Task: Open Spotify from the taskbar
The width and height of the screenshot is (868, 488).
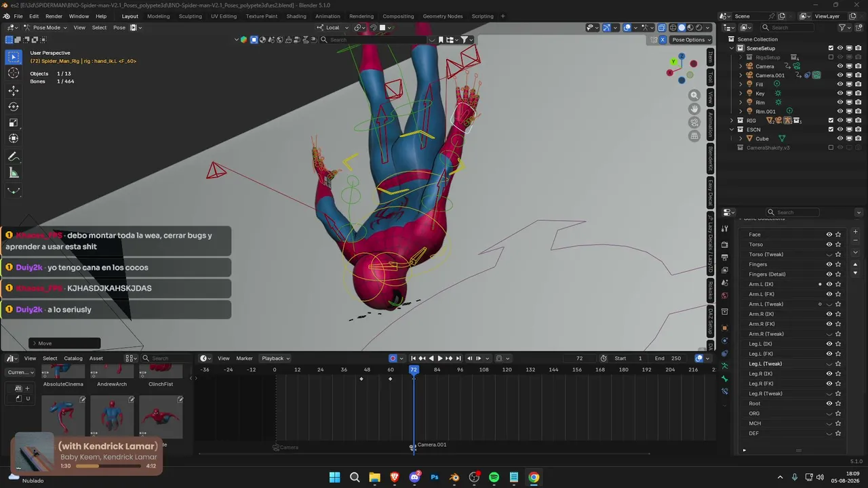Action: click(494, 477)
